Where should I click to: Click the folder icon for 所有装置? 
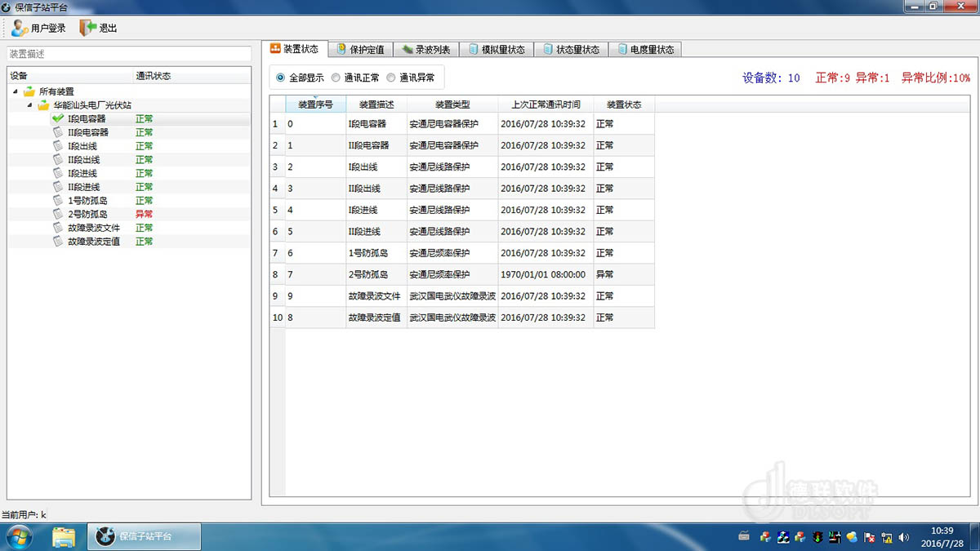29,91
